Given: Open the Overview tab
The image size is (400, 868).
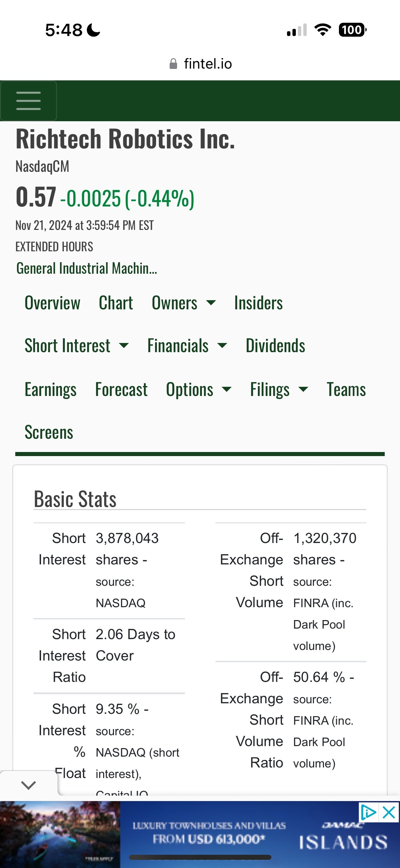Looking at the screenshot, I should 53,303.
